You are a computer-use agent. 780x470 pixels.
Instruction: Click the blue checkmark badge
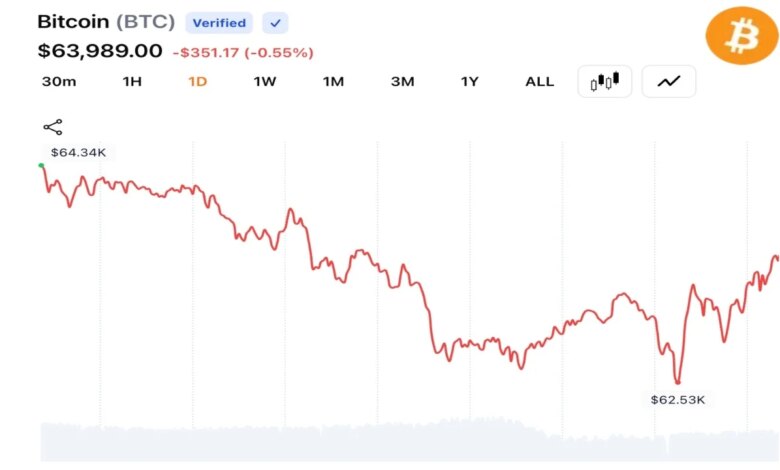click(275, 23)
